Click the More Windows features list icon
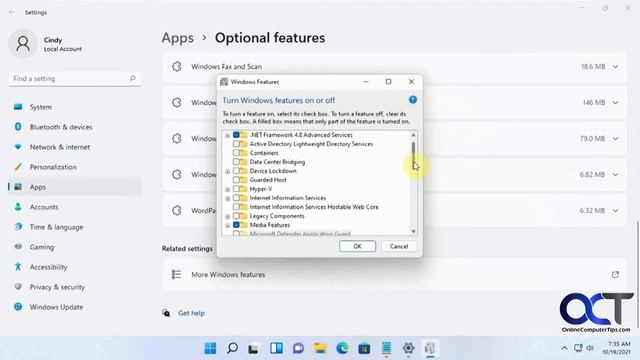 tap(176, 275)
